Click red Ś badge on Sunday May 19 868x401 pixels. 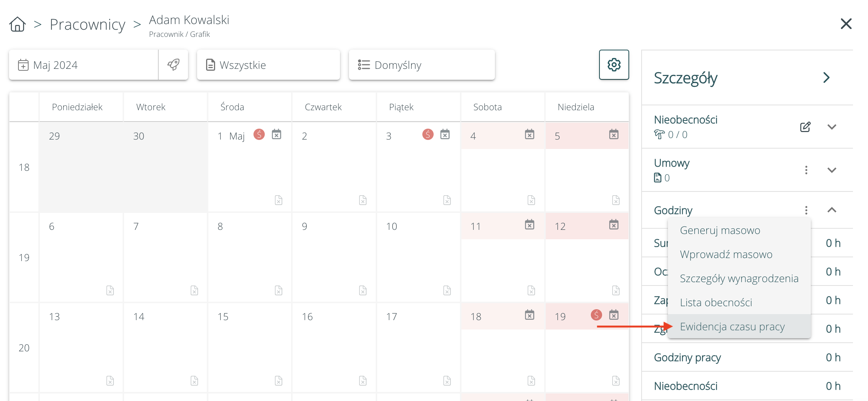(596, 315)
